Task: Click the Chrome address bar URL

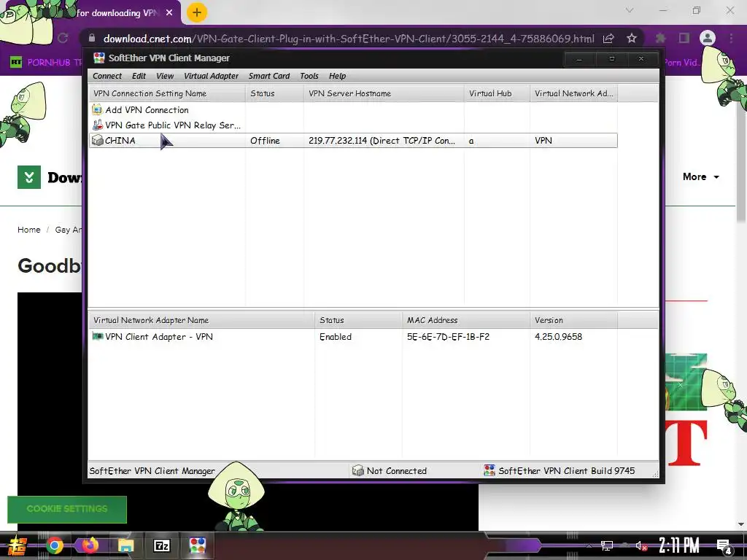Action: click(x=349, y=39)
